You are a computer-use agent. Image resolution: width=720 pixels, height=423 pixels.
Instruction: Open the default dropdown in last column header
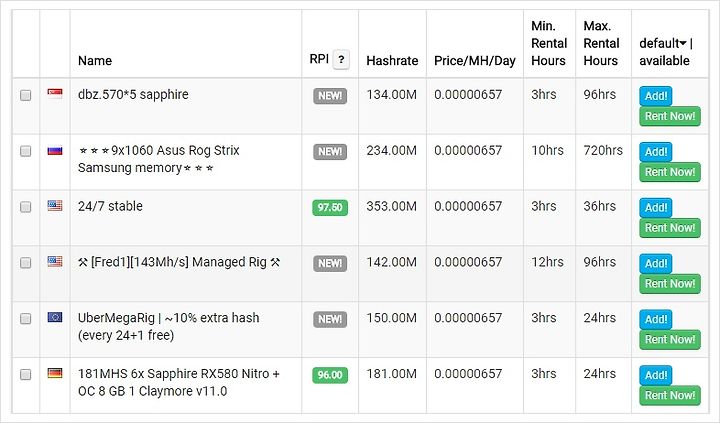[663, 43]
